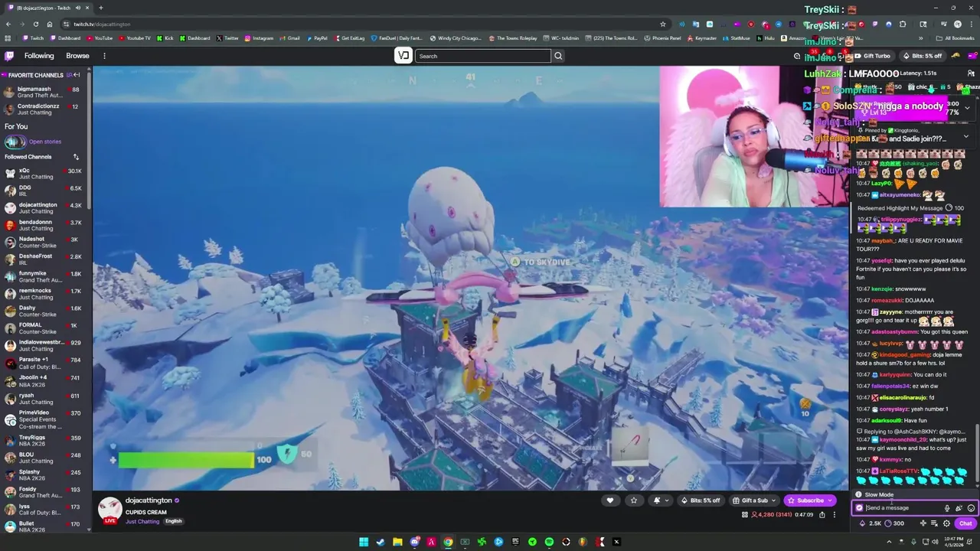This screenshot has width=980, height=551.
Task: Open the three-dot more menu beside Browse
Action: 104,56
